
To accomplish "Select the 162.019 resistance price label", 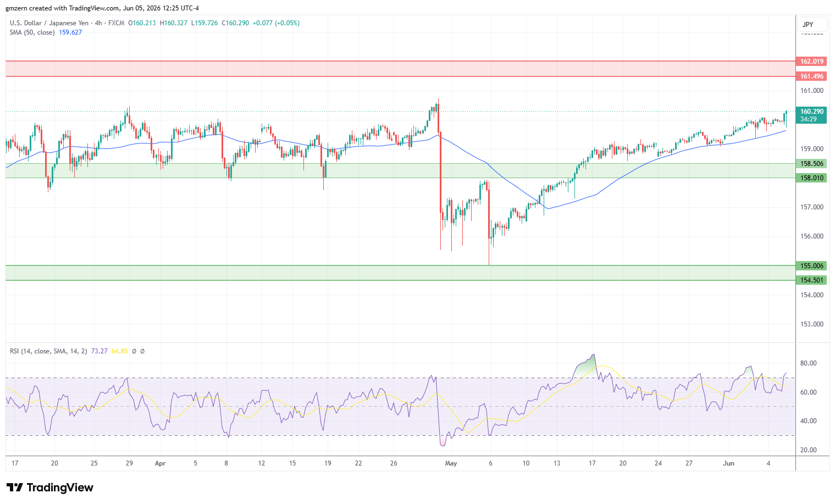I will point(811,62).
